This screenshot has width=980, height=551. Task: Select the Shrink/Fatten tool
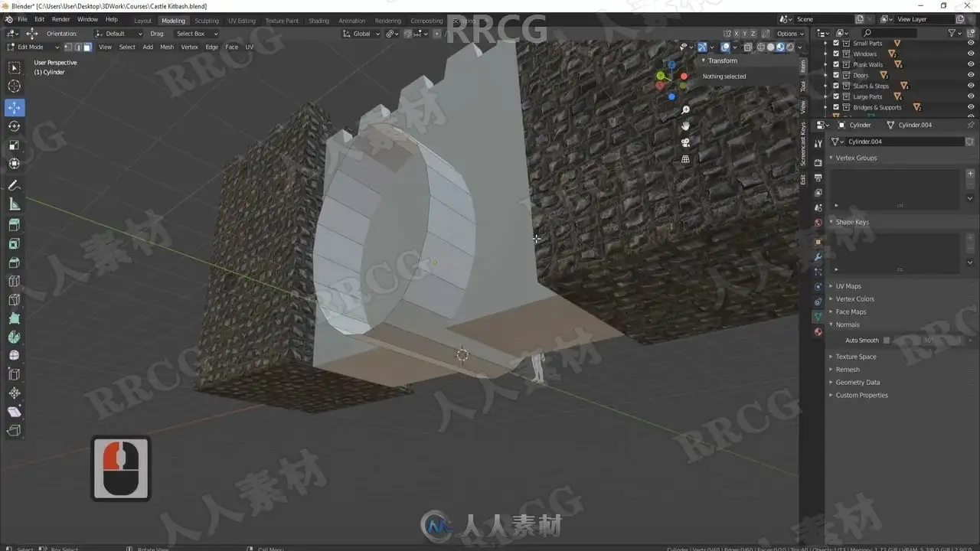point(15,393)
